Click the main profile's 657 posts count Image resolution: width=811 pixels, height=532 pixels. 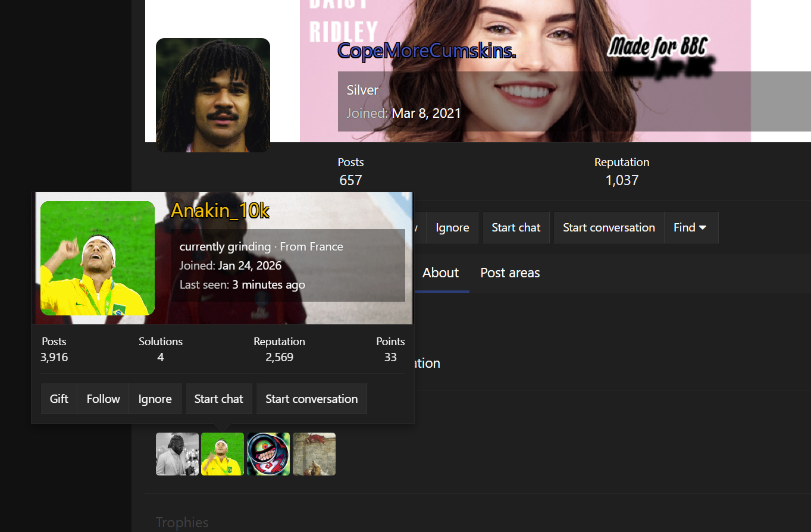[350, 180]
